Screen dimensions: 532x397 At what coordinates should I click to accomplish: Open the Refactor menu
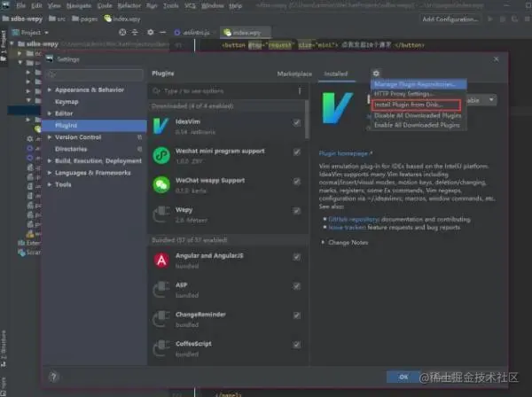pos(129,6)
